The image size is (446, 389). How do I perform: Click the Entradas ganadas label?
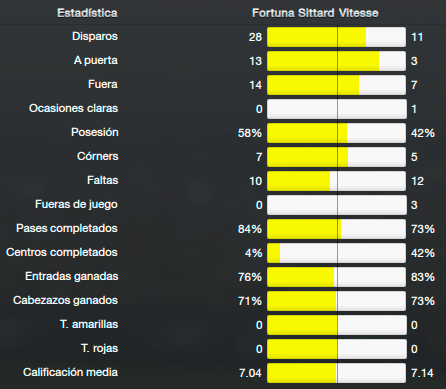tap(72, 276)
